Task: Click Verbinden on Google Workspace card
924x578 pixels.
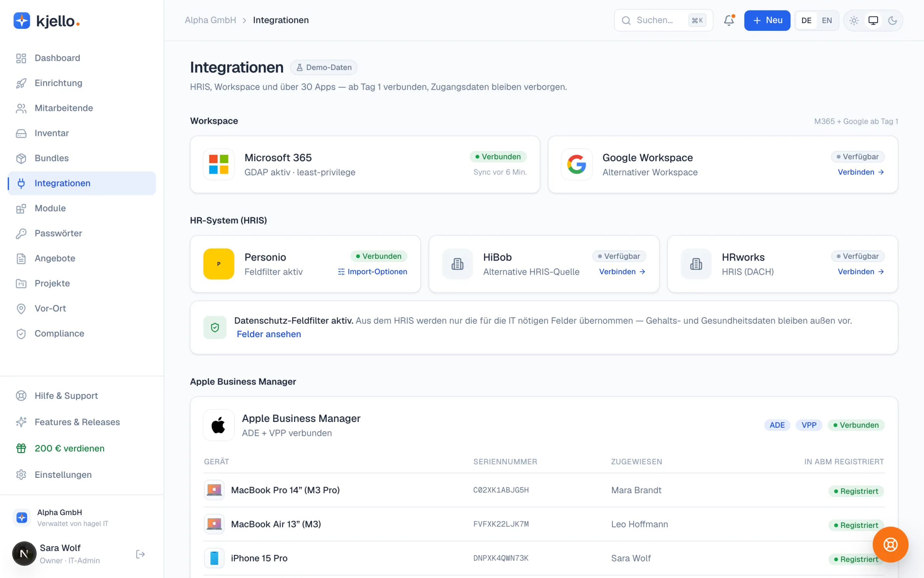Action: point(861,172)
